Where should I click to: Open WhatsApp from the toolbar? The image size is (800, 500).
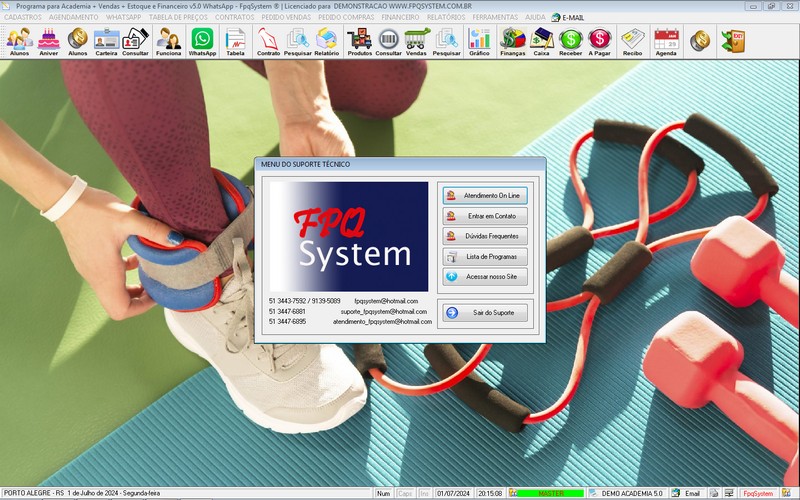(202, 41)
